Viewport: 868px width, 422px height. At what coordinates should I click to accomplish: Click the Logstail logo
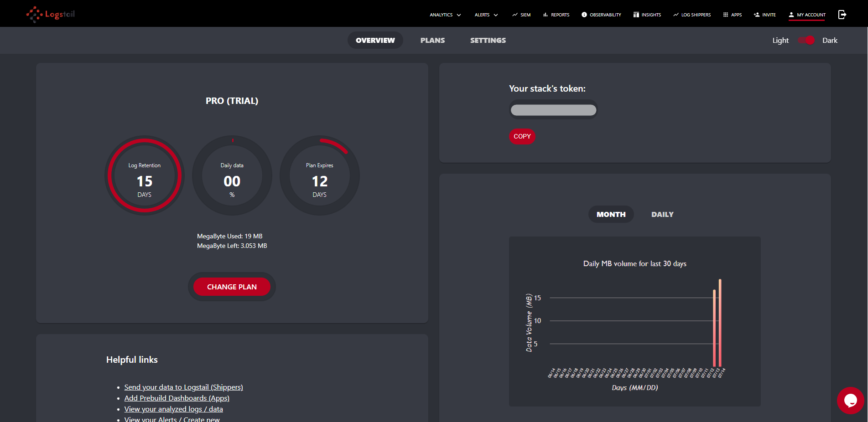pyautogui.click(x=50, y=14)
